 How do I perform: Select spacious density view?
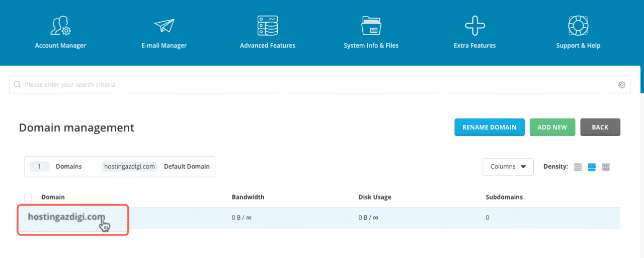[606, 167]
